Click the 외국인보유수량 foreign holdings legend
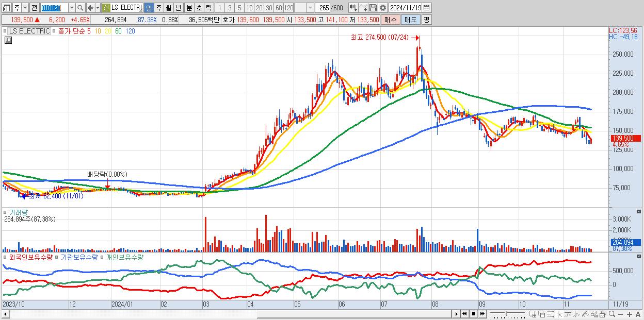Viewport: 644px width, 320px height. [x=30, y=257]
